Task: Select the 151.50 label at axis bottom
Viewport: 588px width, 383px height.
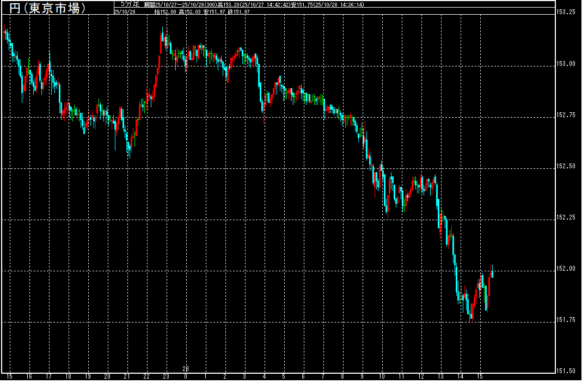Action: [x=568, y=371]
